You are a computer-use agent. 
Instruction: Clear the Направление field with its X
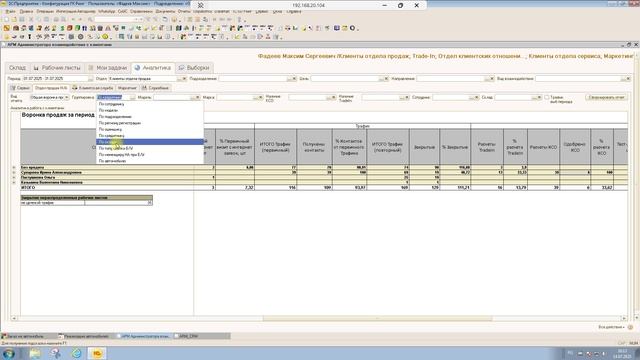[492, 79]
